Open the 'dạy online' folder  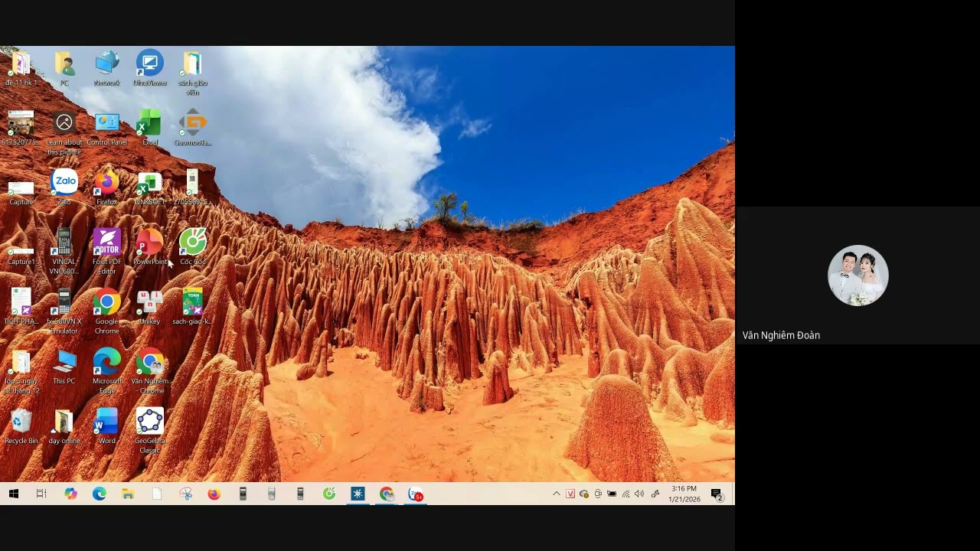[x=64, y=427]
